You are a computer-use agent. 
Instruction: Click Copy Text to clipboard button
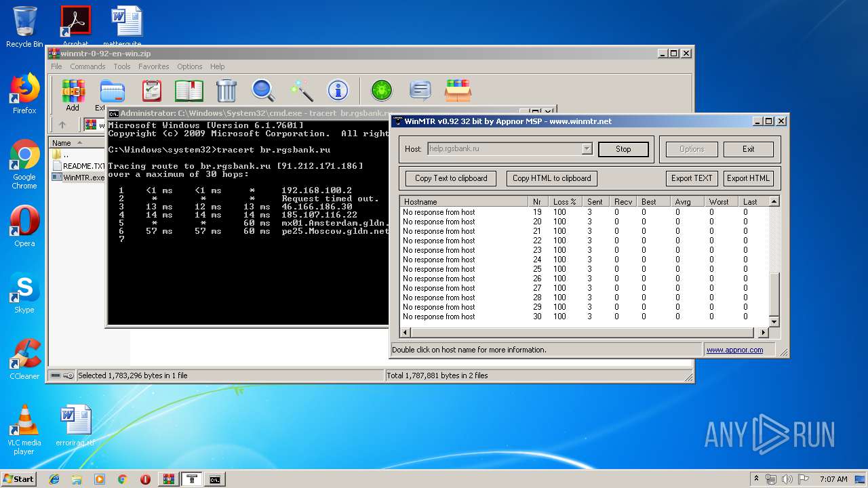coord(451,178)
